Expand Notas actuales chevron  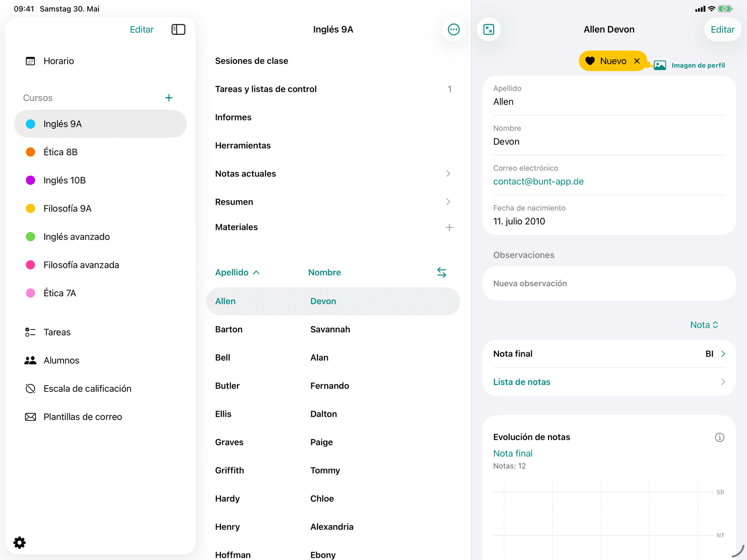(448, 174)
